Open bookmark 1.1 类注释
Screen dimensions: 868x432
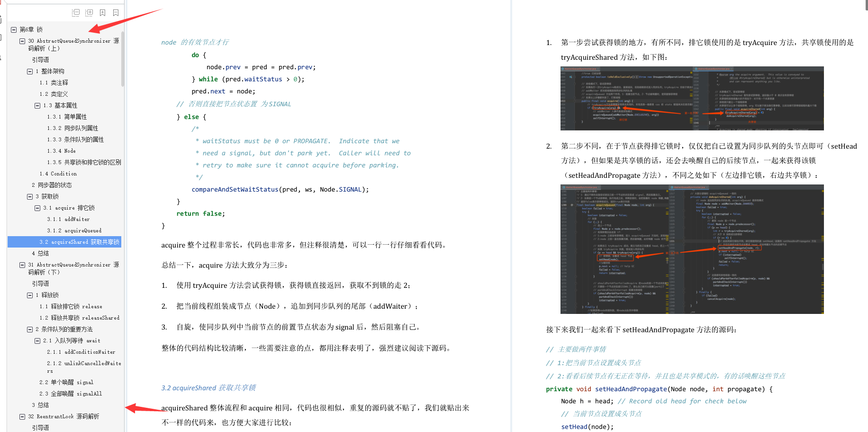pos(54,83)
